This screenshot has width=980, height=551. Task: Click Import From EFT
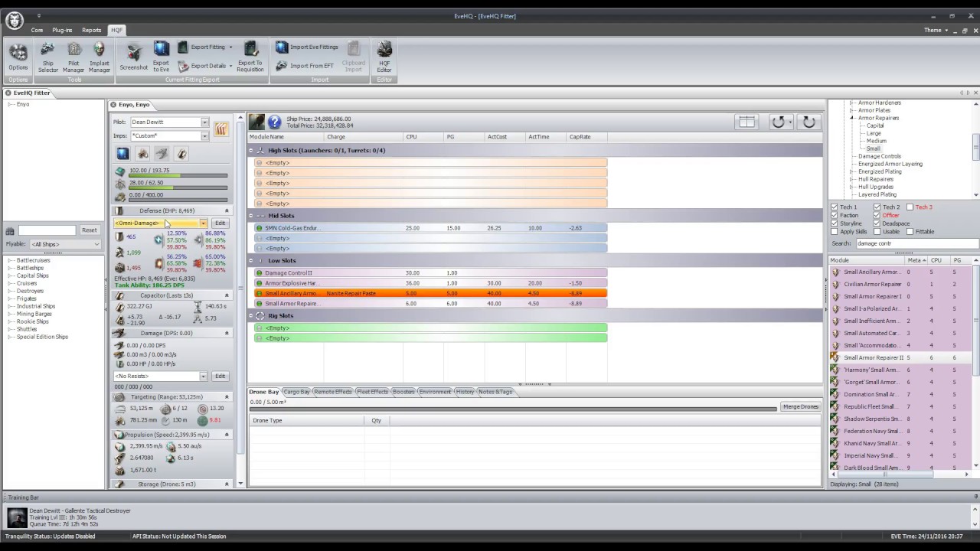click(305, 66)
